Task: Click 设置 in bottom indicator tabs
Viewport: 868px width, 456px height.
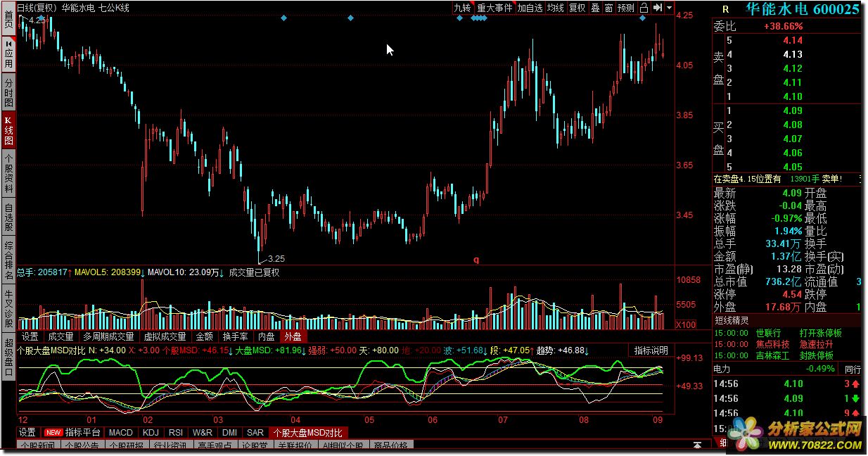Action: 27,432
